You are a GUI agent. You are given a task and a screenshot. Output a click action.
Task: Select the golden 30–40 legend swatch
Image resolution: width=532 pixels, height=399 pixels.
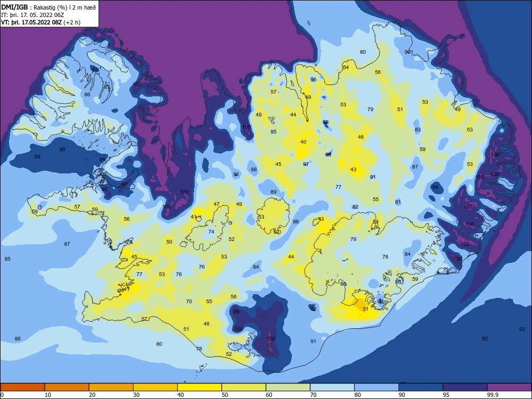click(155, 387)
